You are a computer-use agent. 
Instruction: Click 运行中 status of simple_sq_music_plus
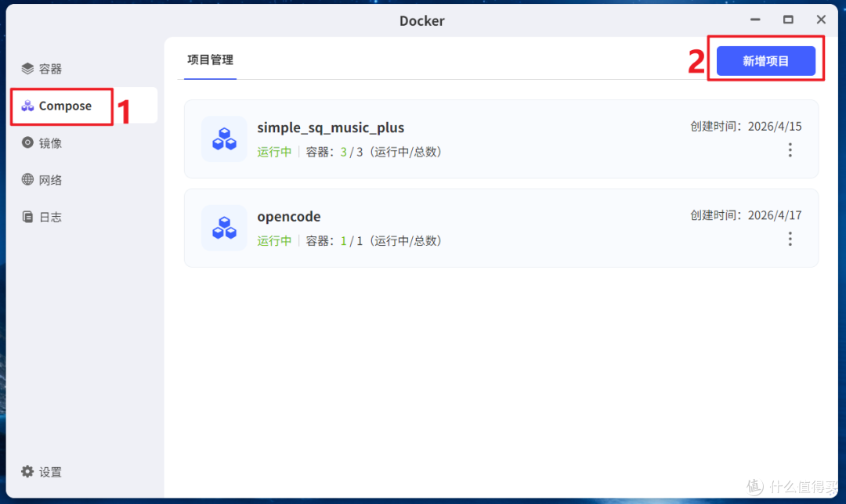point(274,152)
